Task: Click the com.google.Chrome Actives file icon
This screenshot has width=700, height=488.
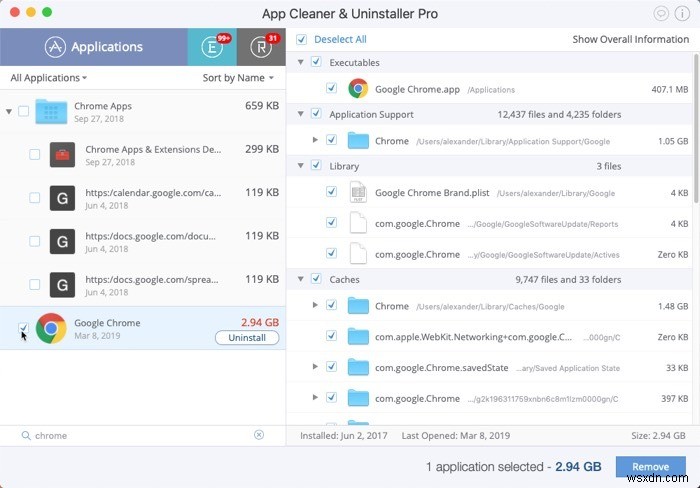Action: (358, 254)
